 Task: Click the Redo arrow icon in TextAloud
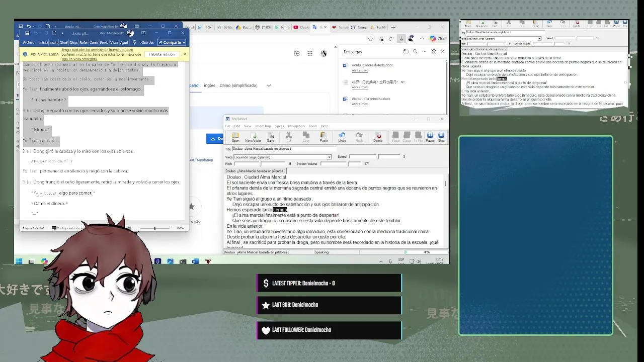(359, 137)
